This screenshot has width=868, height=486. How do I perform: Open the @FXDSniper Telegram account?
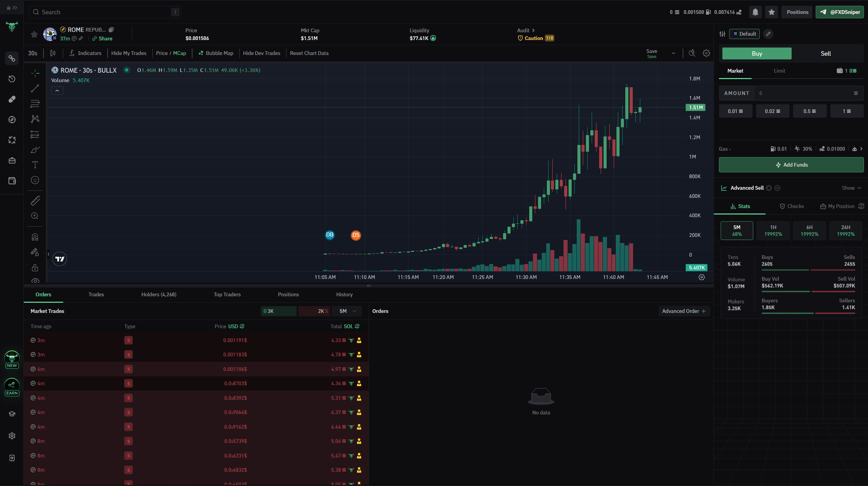pos(840,12)
